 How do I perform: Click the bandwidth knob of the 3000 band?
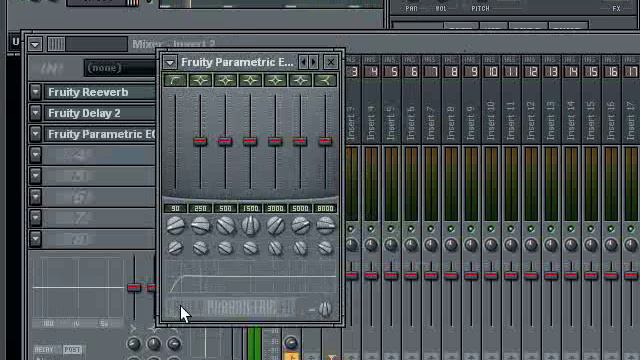276,248
